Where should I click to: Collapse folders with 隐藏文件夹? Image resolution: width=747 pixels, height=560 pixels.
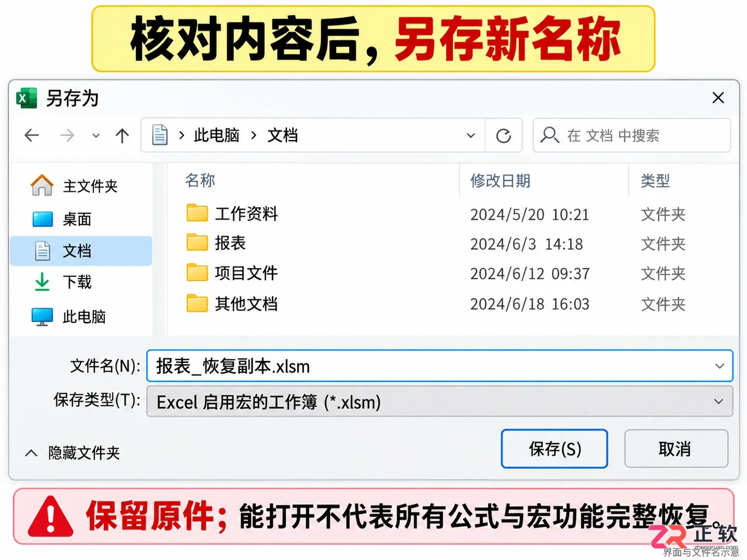72,453
